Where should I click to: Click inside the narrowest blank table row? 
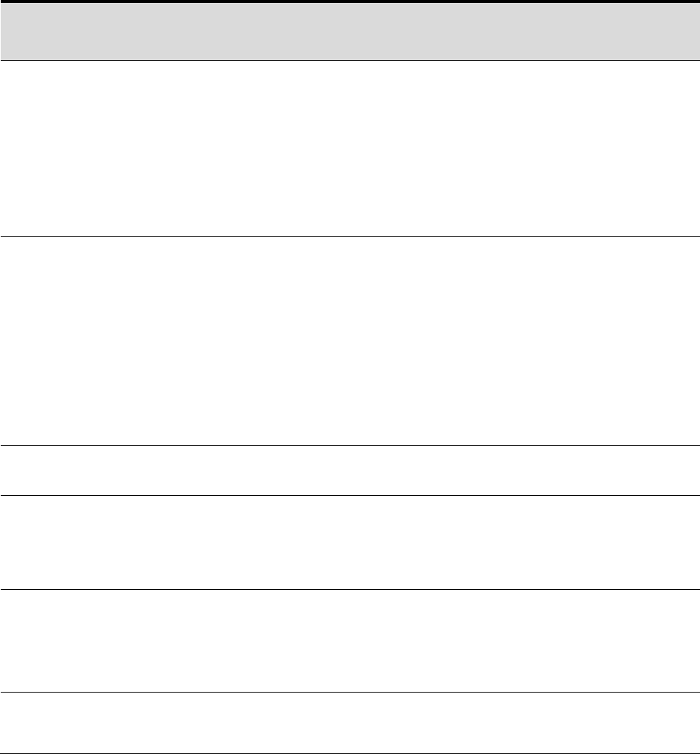(350, 471)
